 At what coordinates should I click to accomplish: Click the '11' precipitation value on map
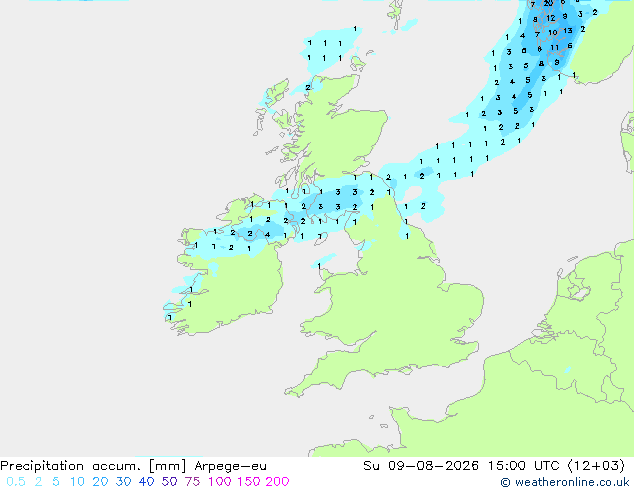tap(554, 47)
